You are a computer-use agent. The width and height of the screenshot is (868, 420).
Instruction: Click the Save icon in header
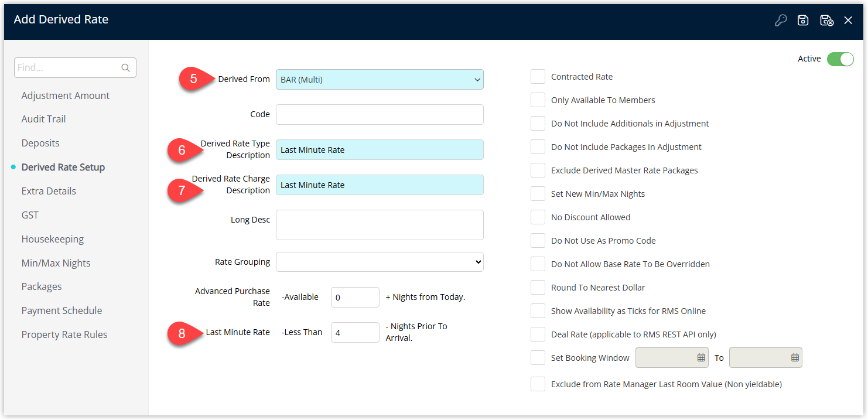[803, 21]
